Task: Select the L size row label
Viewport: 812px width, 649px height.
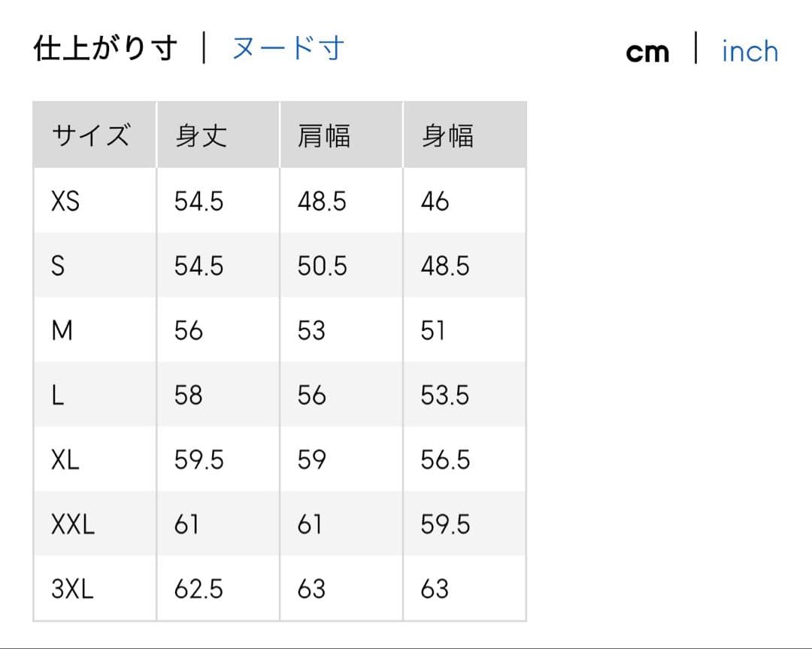Action: tap(57, 396)
